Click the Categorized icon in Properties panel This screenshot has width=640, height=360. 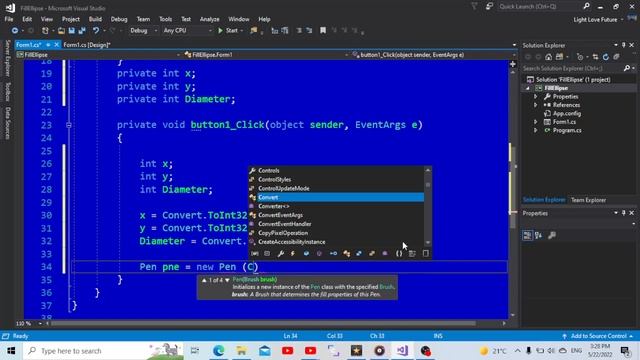527,236
